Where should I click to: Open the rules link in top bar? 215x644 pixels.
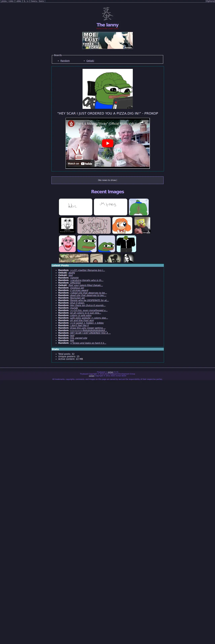coord(11,1)
